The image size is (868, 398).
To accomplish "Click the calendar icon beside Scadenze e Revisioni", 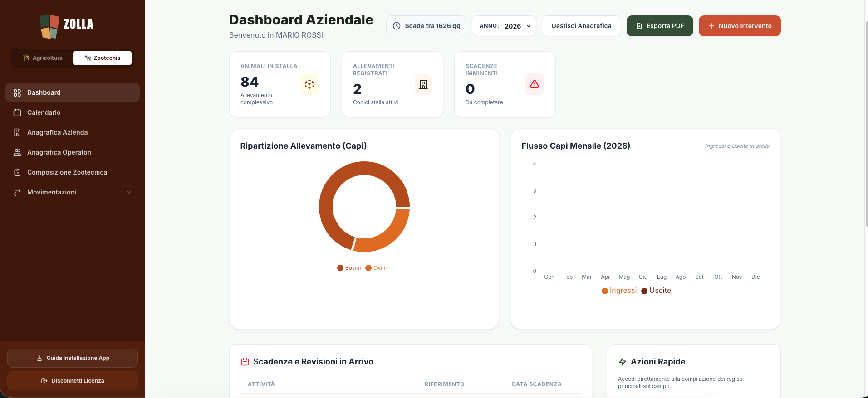I will pos(245,362).
